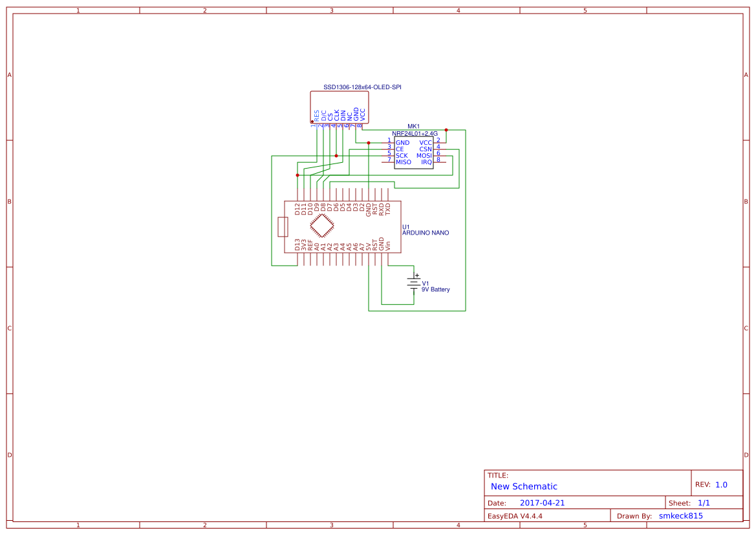Select the NRF24L01+2.4G module symbol
This screenshot has width=756, height=535.
(414, 152)
